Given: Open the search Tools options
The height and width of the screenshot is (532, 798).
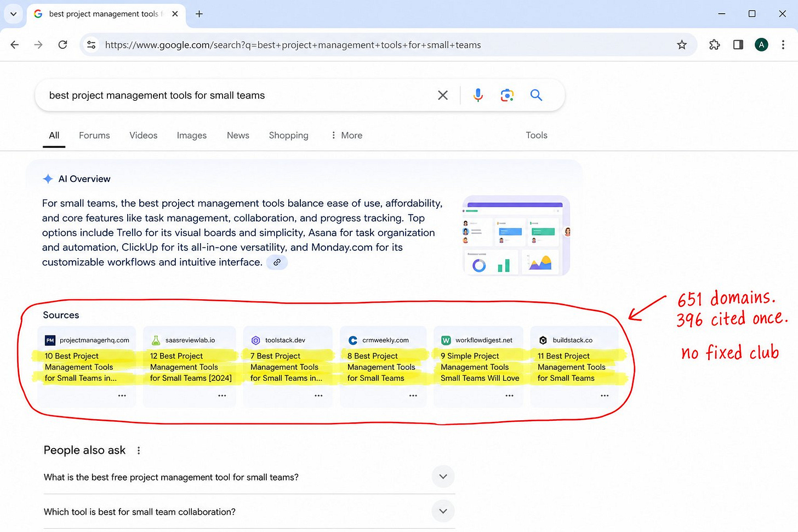Looking at the screenshot, I should [x=537, y=135].
